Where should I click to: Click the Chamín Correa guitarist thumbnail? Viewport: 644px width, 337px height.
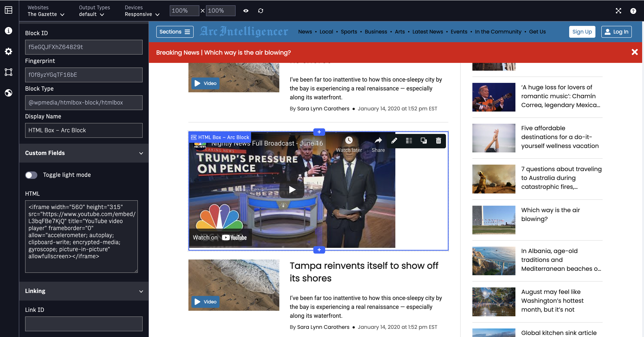(x=494, y=97)
